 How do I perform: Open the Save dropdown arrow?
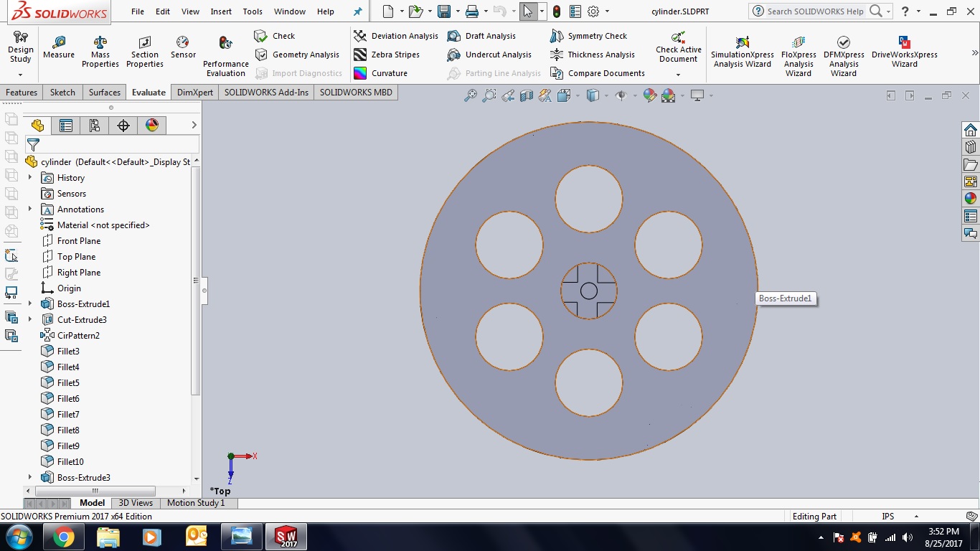457,11
